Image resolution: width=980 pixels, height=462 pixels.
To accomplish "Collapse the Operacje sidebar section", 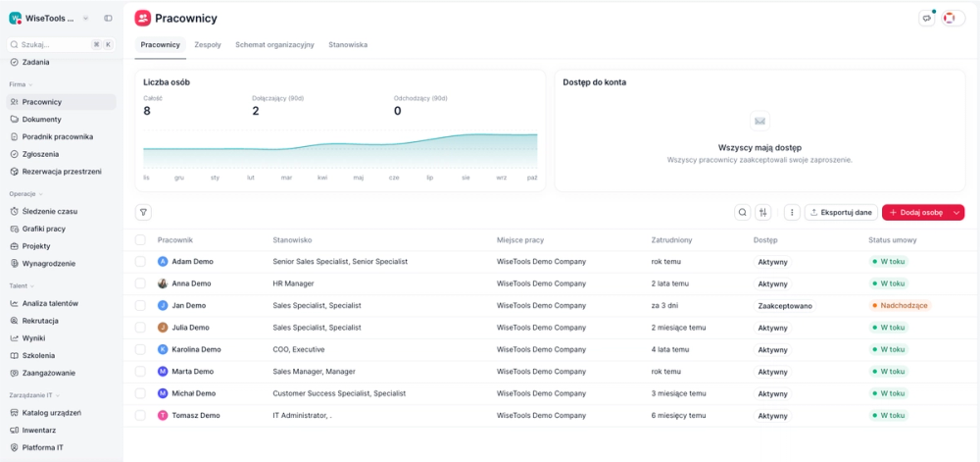I will (x=25, y=194).
